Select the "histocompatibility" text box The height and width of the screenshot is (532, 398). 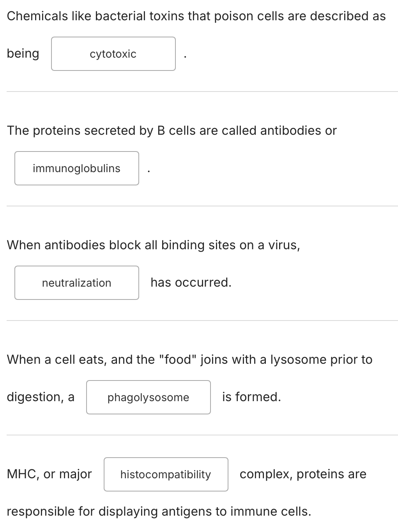[166, 474]
